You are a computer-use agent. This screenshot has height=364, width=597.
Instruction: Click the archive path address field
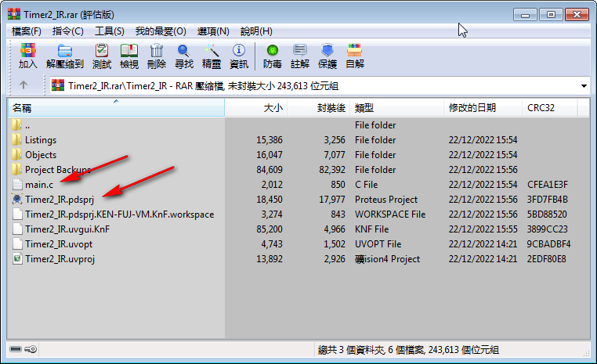click(320, 86)
